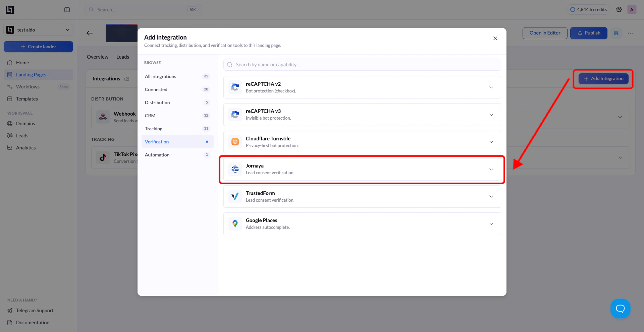
Task: Toggle the sidebar collapse icon
Action: (x=67, y=10)
